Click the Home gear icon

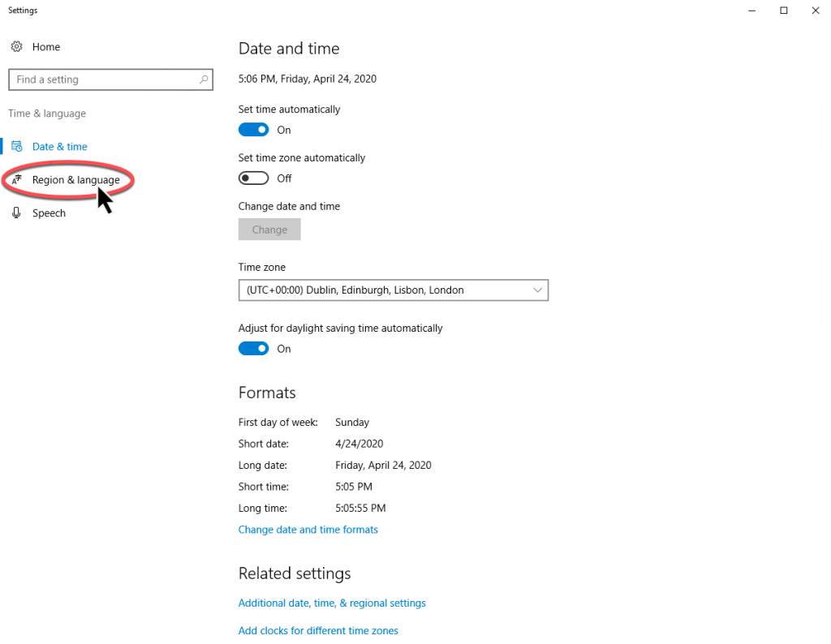(16, 46)
